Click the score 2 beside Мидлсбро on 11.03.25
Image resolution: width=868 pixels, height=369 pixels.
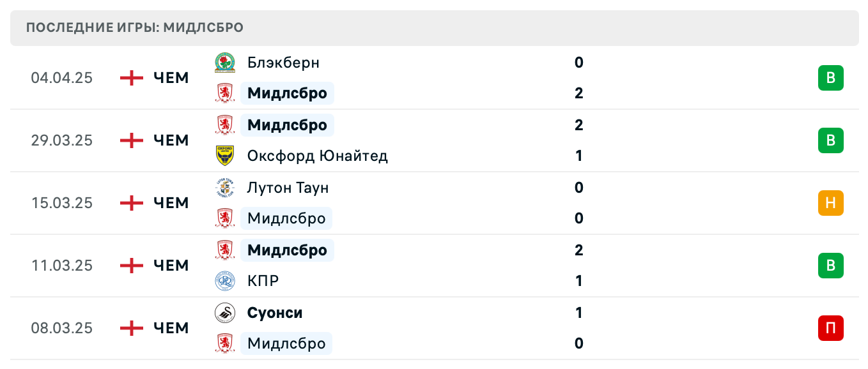coord(578,250)
